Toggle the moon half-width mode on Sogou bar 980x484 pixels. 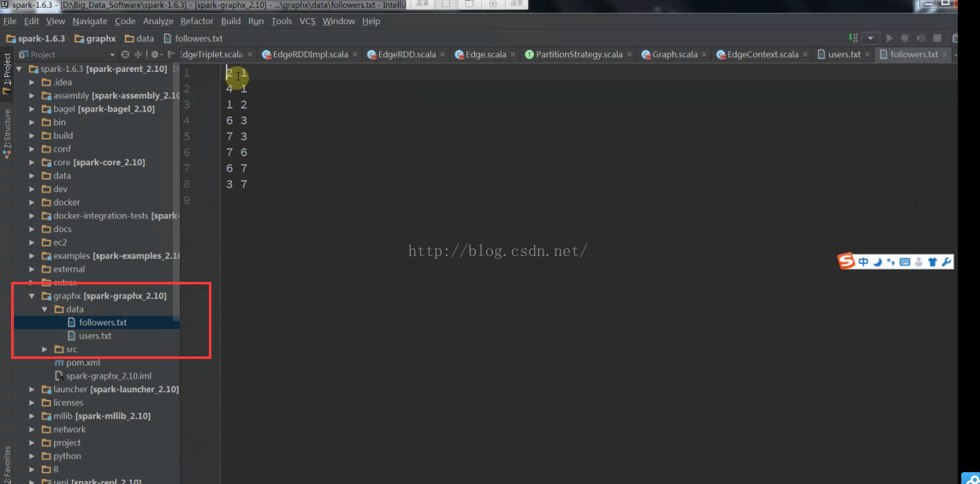pos(877,262)
